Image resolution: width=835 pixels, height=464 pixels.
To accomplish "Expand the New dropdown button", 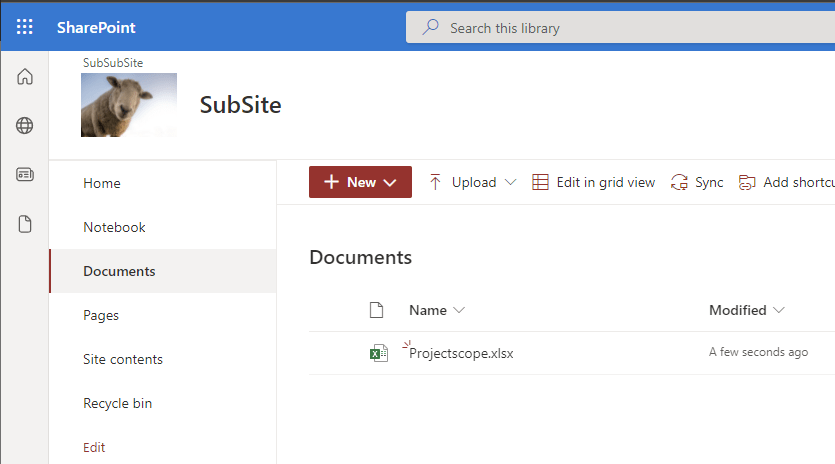I will pos(360,182).
